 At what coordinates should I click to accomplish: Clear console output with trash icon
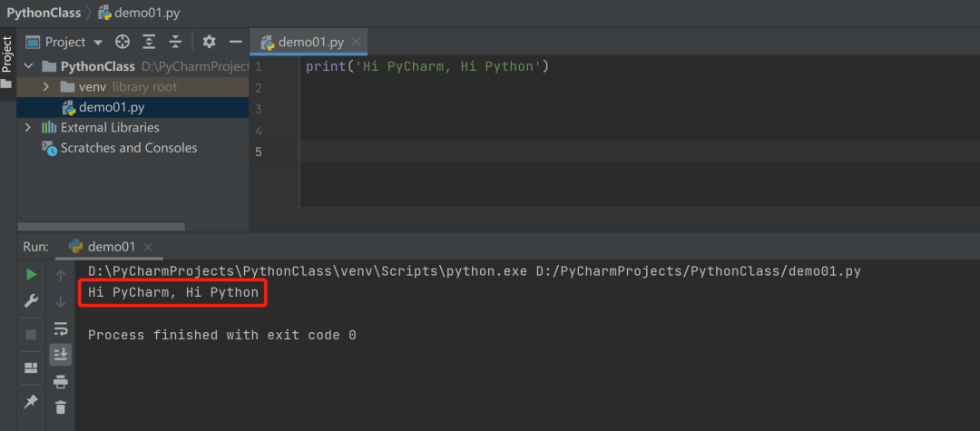[x=61, y=407]
